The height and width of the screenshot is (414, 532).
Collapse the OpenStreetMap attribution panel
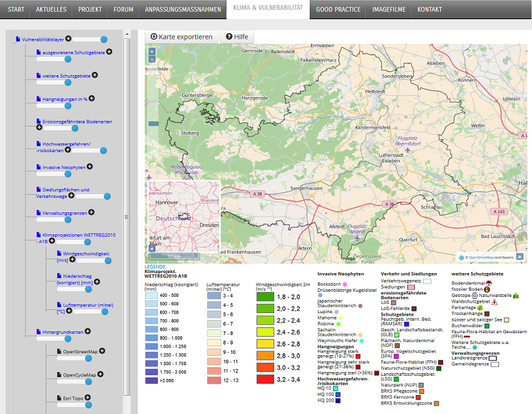click(x=519, y=257)
